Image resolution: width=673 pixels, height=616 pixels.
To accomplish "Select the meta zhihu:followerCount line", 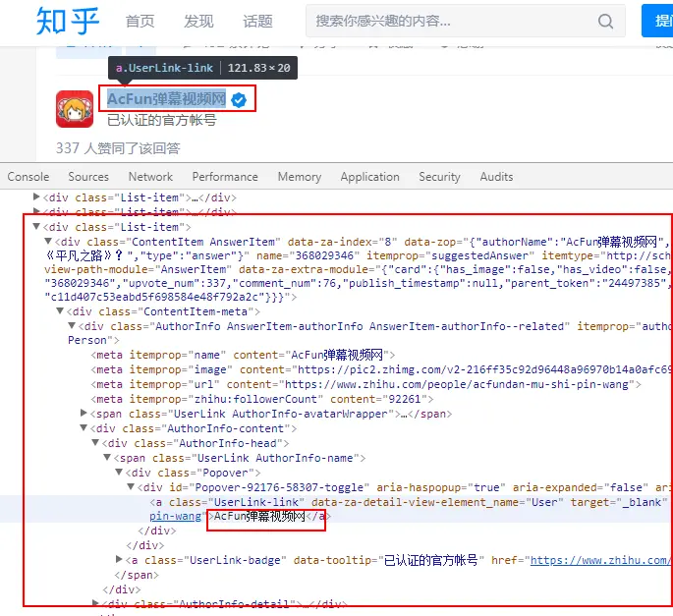I will [261, 399].
